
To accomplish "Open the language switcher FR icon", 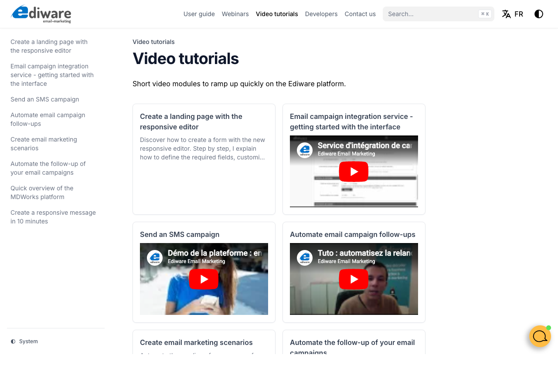I will tap(513, 14).
